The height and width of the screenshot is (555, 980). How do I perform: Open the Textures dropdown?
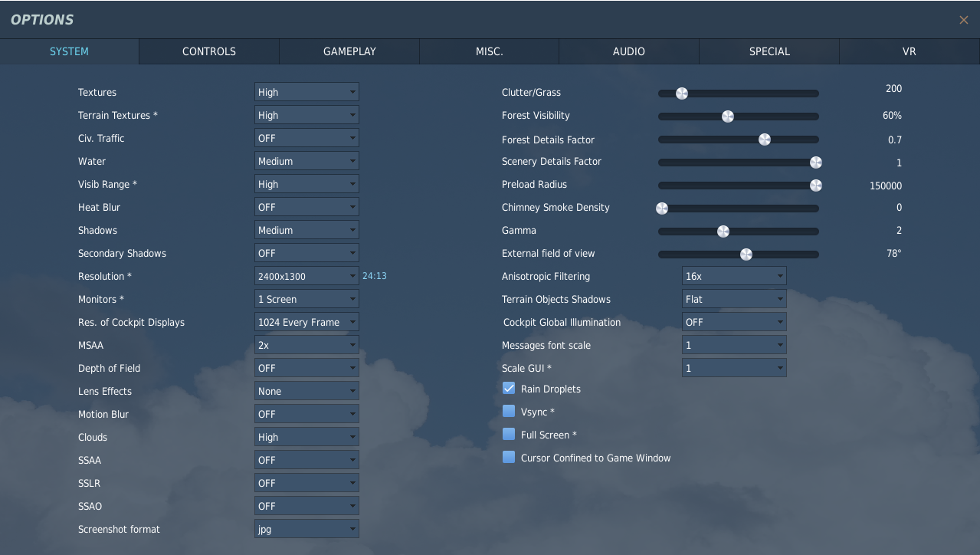[306, 92]
